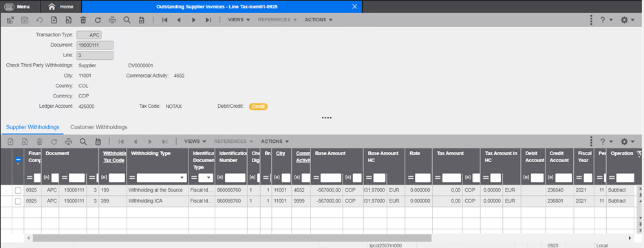This screenshot has width=644, height=248.
Task: Click tax code cell 399
Action: [112, 201]
